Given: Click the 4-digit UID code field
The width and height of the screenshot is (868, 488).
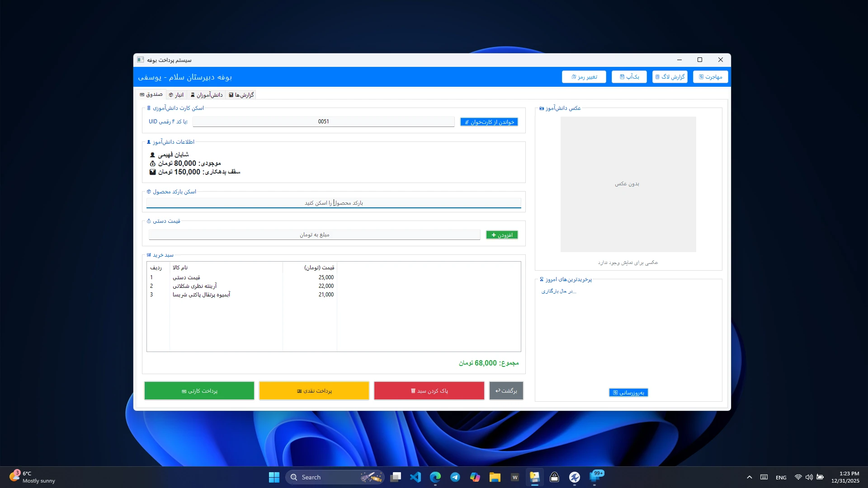Looking at the screenshot, I should coord(323,122).
